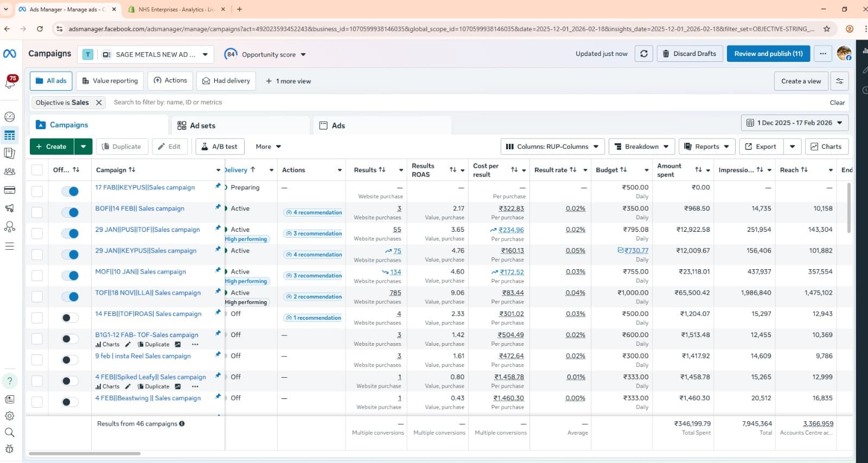Viewport: 868px width, 463px height.
Task: Open the More dropdown menu
Action: point(269,147)
